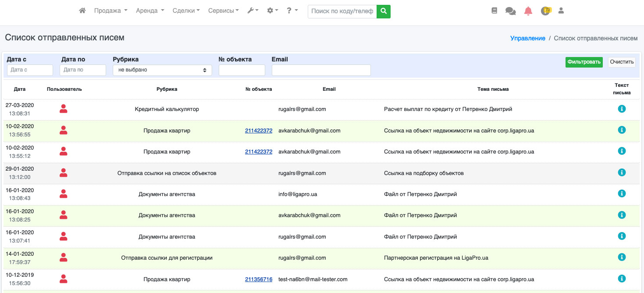Expand the Рубрика dropdown filter
This screenshot has width=644, height=293.
click(x=162, y=70)
